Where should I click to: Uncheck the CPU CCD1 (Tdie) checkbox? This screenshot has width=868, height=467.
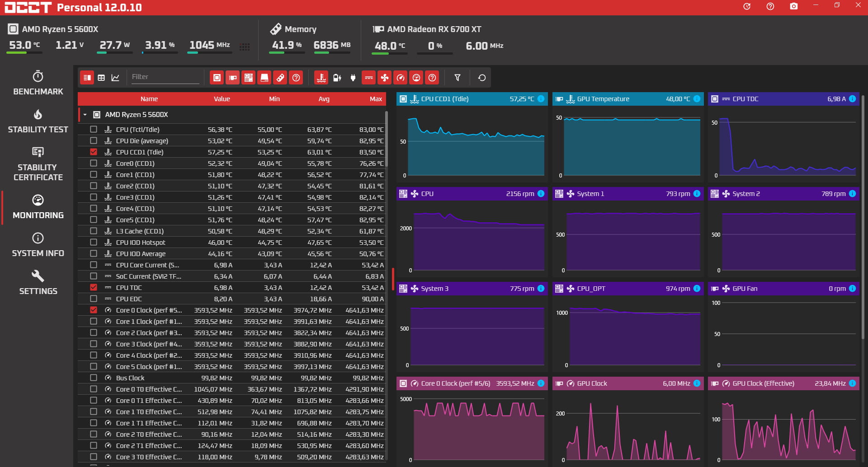(x=94, y=152)
